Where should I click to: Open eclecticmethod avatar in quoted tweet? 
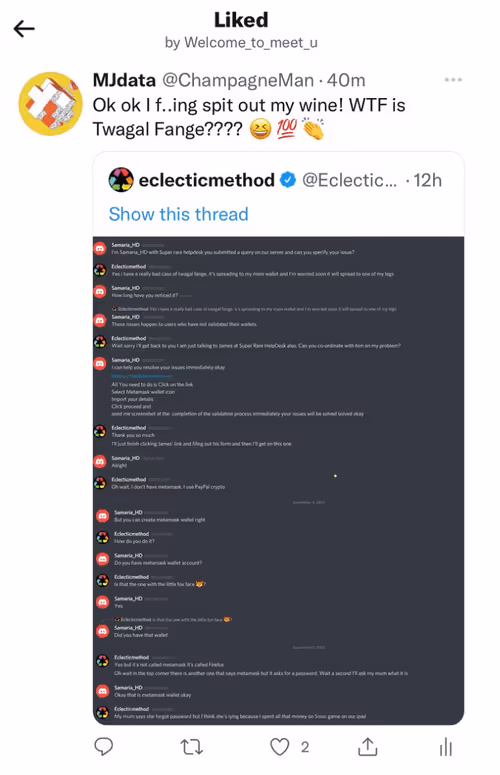click(x=121, y=180)
